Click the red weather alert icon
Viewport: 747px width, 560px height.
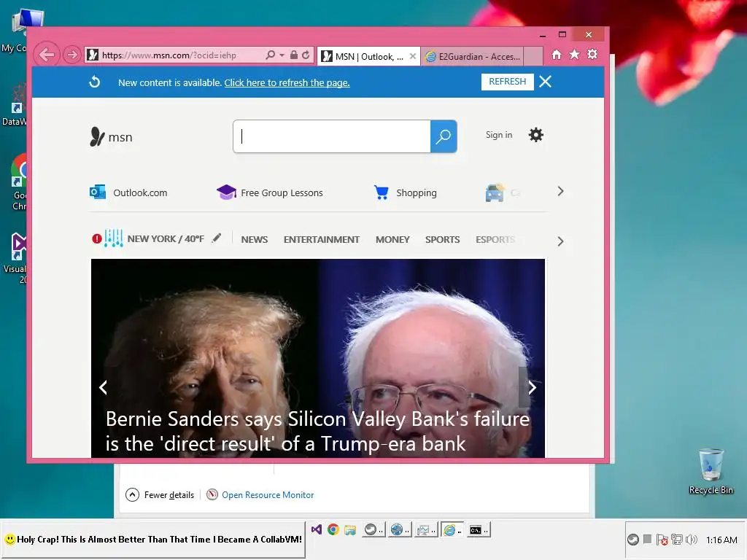97,238
